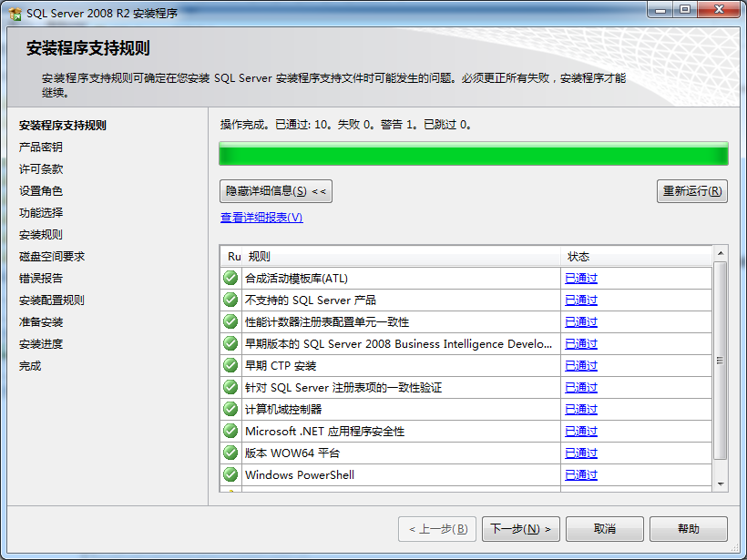Viewport: 747px width, 560px height.
Task: Select 设置角色 step in sidebar
Action: (x=40, y=191)
